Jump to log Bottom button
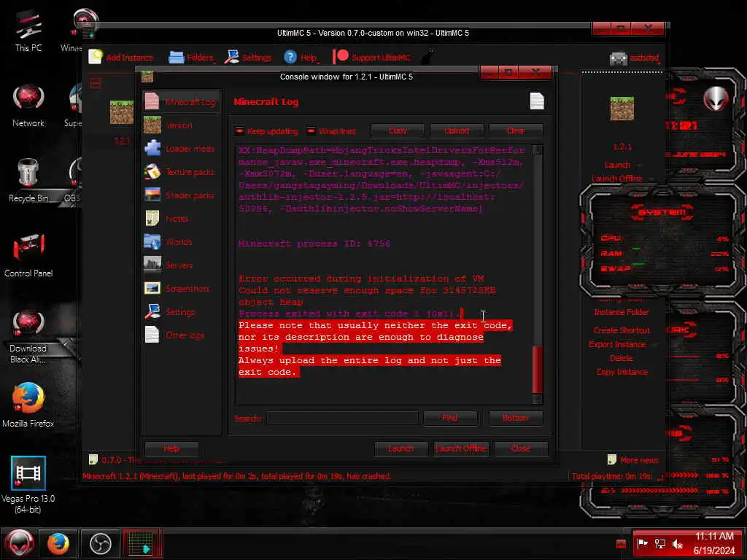Screen dimensions: 747x560 (x=516, y=418)
